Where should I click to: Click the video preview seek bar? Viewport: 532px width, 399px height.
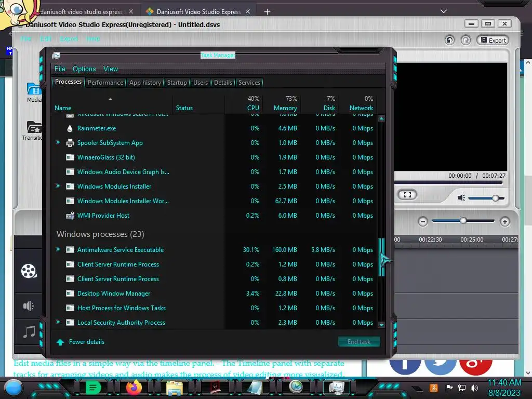coord(448,182)
